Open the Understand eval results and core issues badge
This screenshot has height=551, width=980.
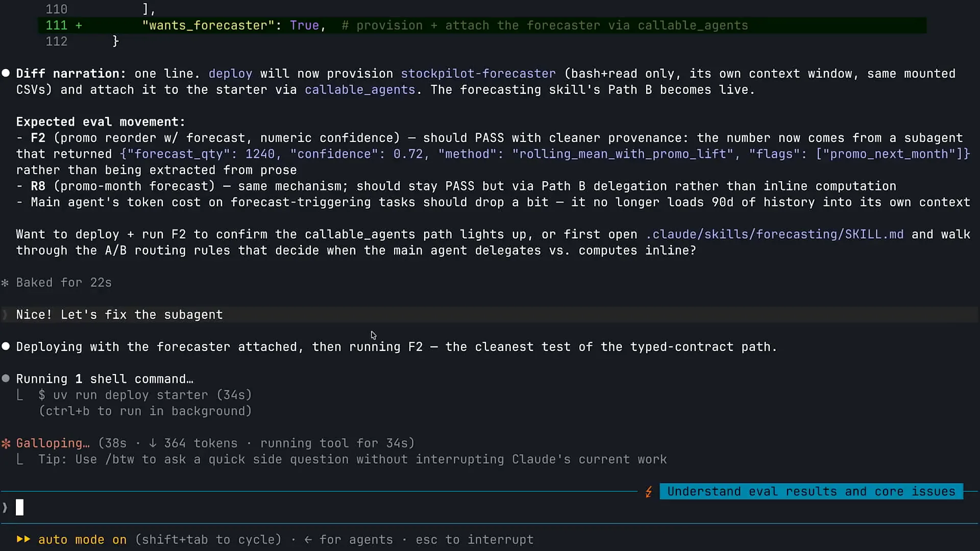811,491
